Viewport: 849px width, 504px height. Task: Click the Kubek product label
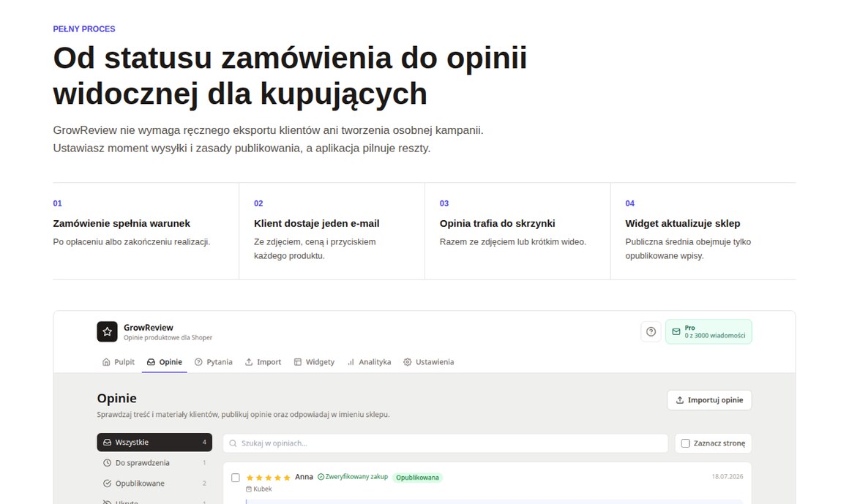point(263,489)
